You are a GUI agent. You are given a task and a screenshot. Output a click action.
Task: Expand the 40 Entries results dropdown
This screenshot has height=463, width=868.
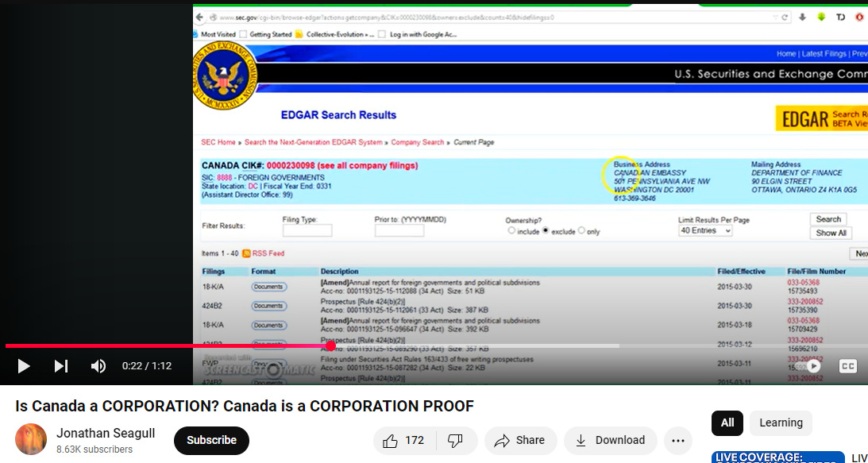[705, 230]
